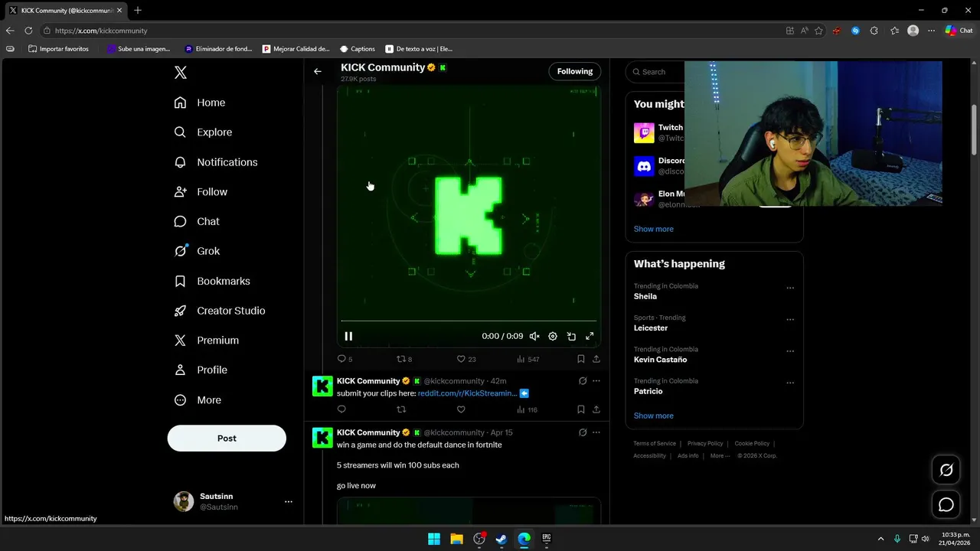The width and height of the screenshot is (980, 551).
Task: Open Bookmarks in the sidebar
Action: (x=212, y=281)
